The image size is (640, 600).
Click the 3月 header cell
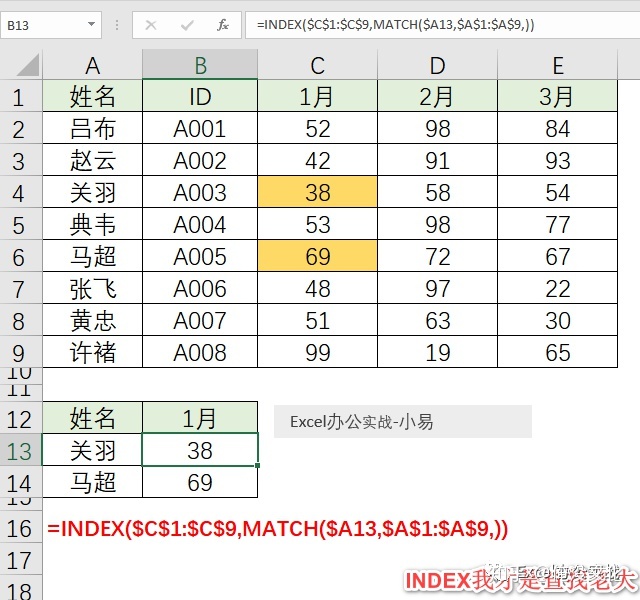click(x=558, y=96)
